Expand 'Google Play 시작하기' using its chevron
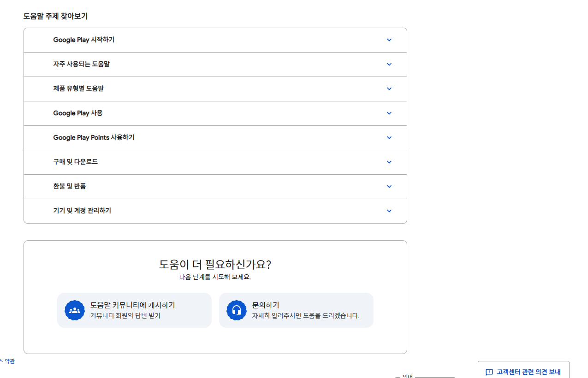 click(389, 40)
